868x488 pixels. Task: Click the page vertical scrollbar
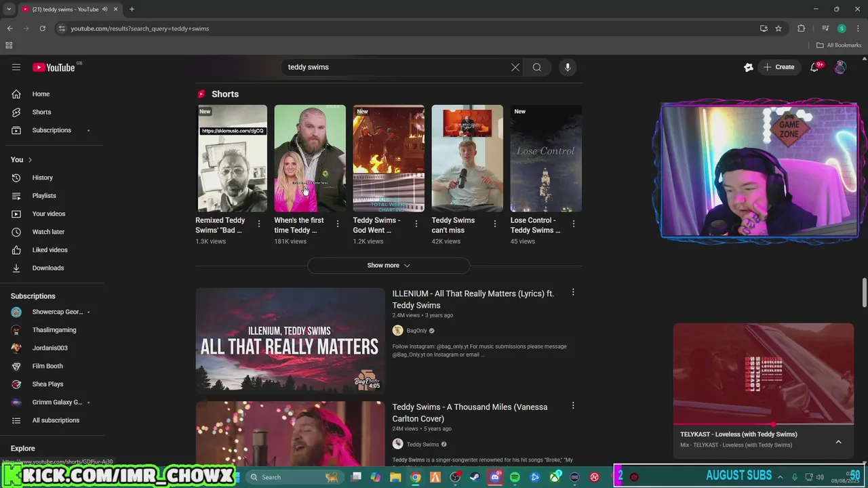pos(864,292)
